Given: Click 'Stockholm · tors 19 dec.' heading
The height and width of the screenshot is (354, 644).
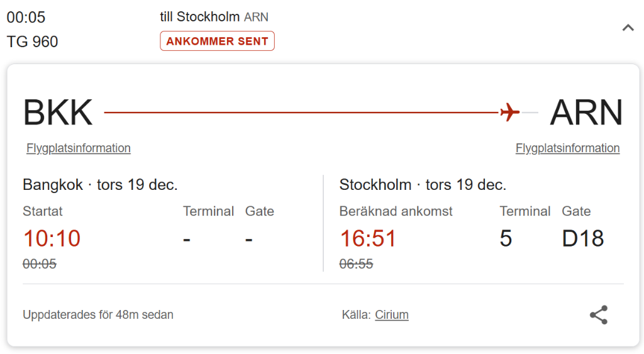Looking at the screenshot, I should 423,185.
